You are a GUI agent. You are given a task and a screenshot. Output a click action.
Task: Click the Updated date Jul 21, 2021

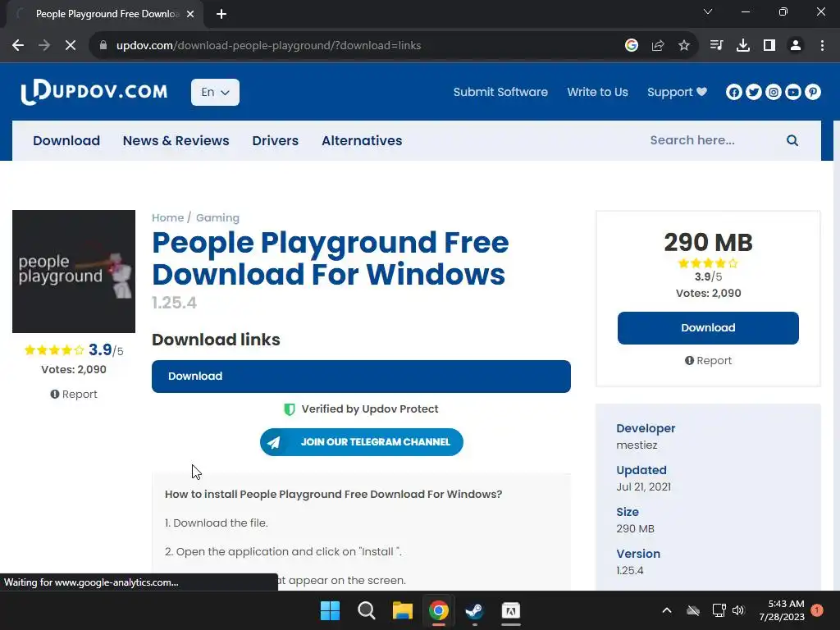click(x=643, y=487)
